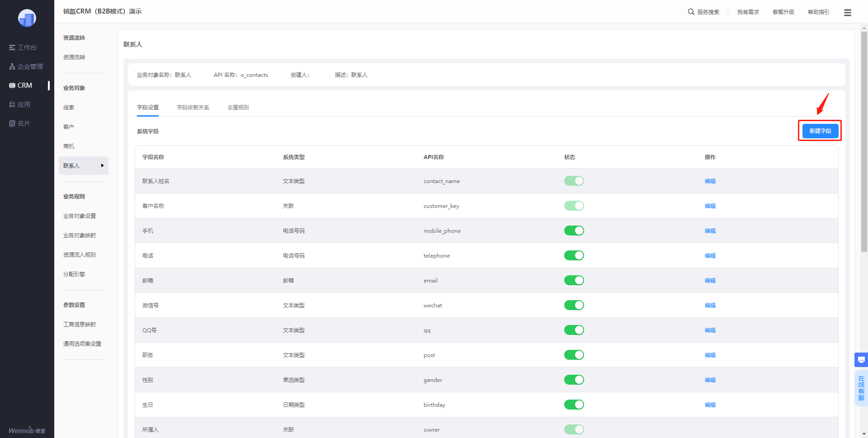Open 业务对象映射 menu item
The image size is (868, 438).
tap(80, 235)
